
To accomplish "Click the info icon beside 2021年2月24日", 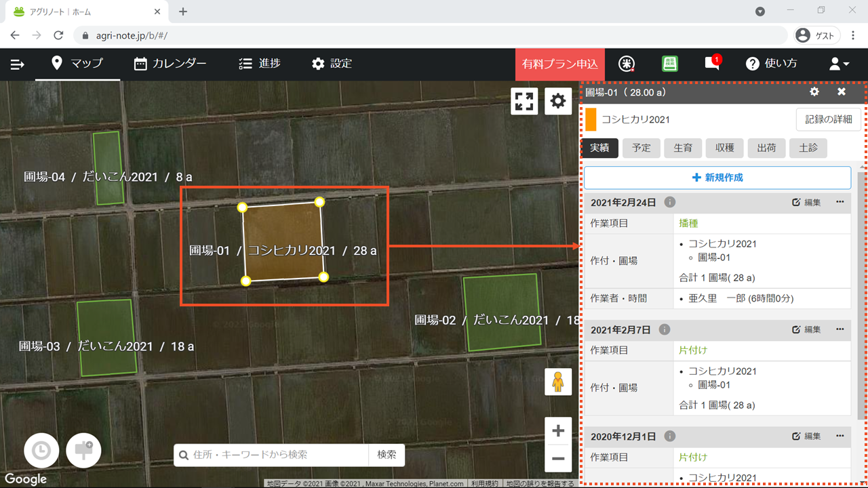I will [669, 202].
